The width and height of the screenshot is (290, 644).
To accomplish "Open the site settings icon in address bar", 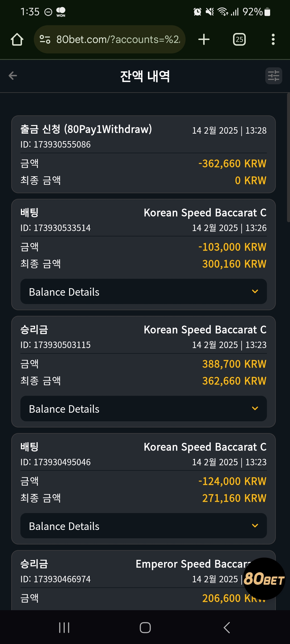I will [x=45, y=39].
